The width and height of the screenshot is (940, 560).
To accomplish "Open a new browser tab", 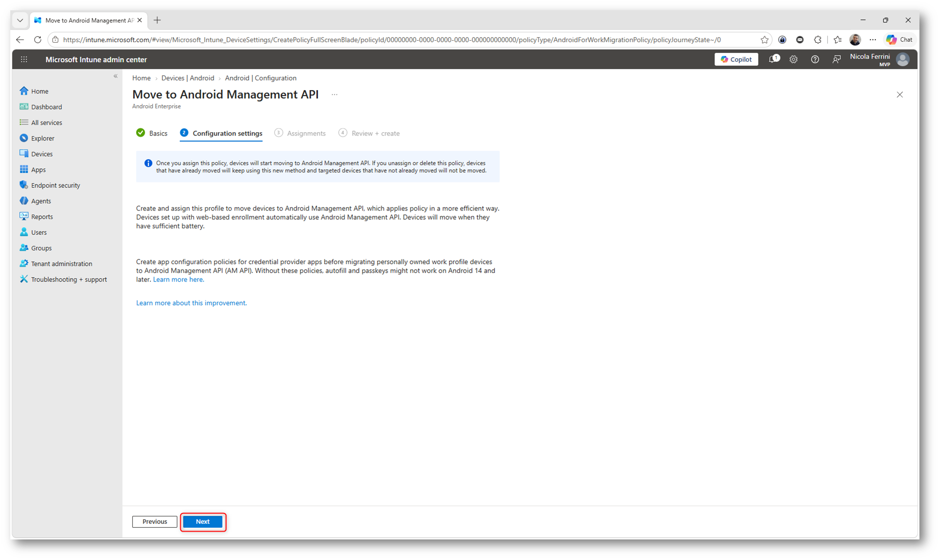I will click(157, 20).
